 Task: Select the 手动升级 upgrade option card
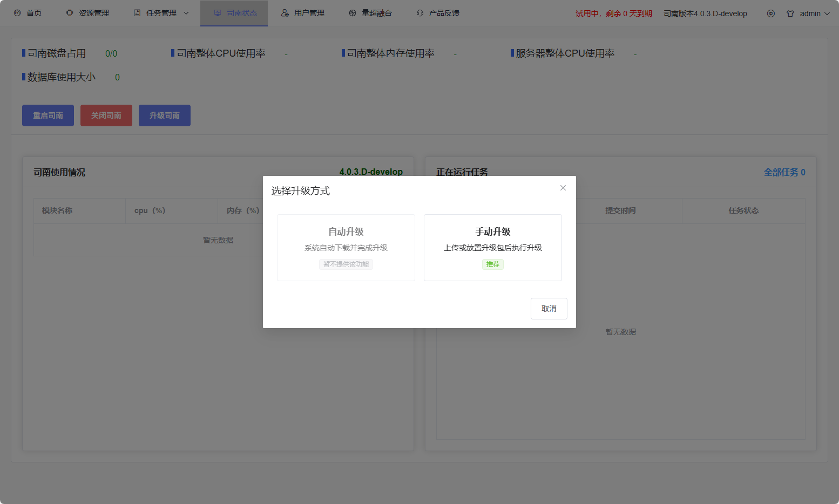coord(492,247)
